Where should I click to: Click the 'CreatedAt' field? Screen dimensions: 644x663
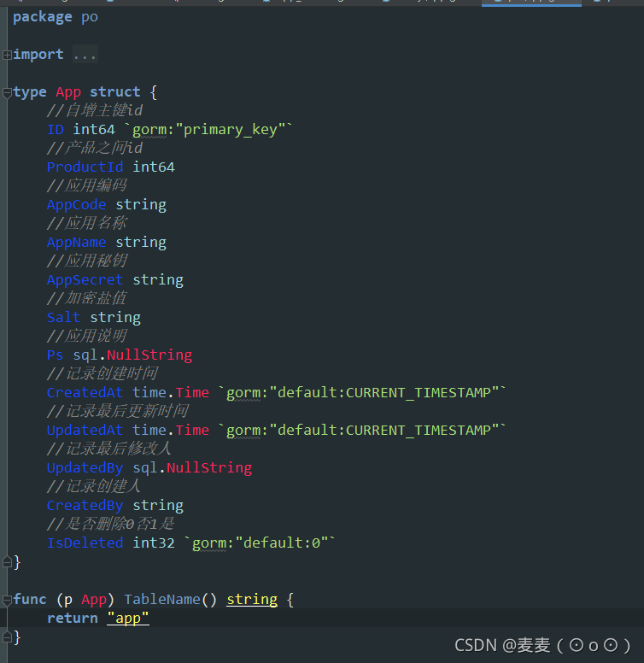(x=85, y=392)
